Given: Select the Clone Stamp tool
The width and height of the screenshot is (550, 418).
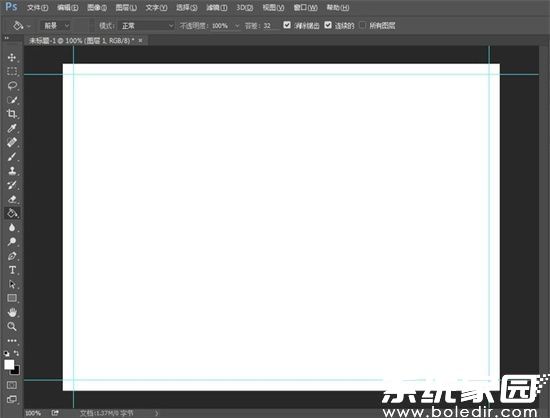Looking at the screenshot, I should [12, 171].
